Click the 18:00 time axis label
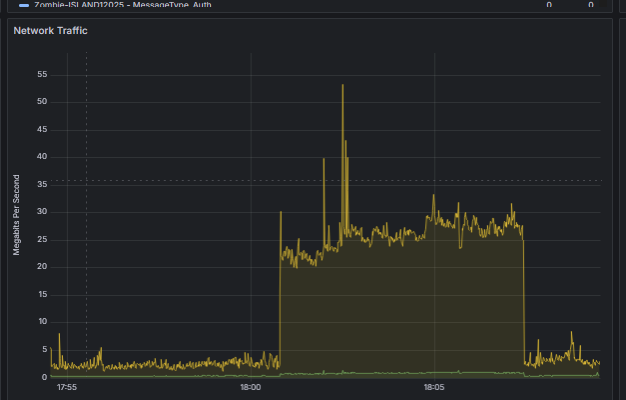 point(250,387)
